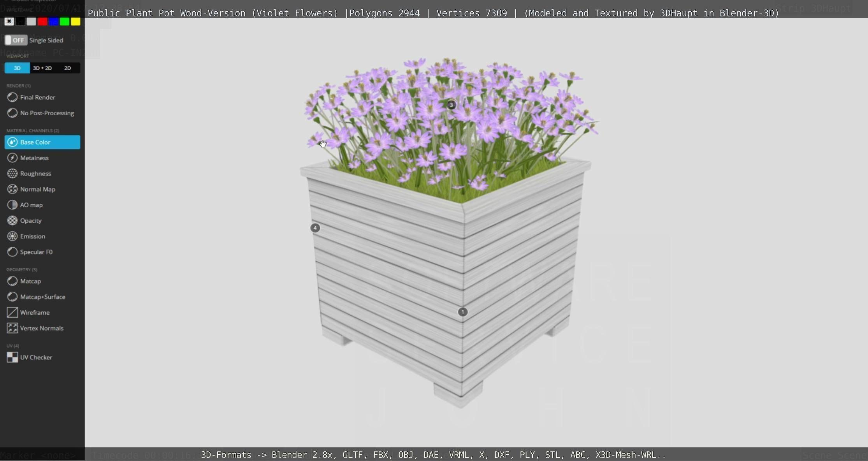Image resolution: width=868 pixels, height=461 pixels.
Task: Click the No Post-Processing label
Action: 47,113
